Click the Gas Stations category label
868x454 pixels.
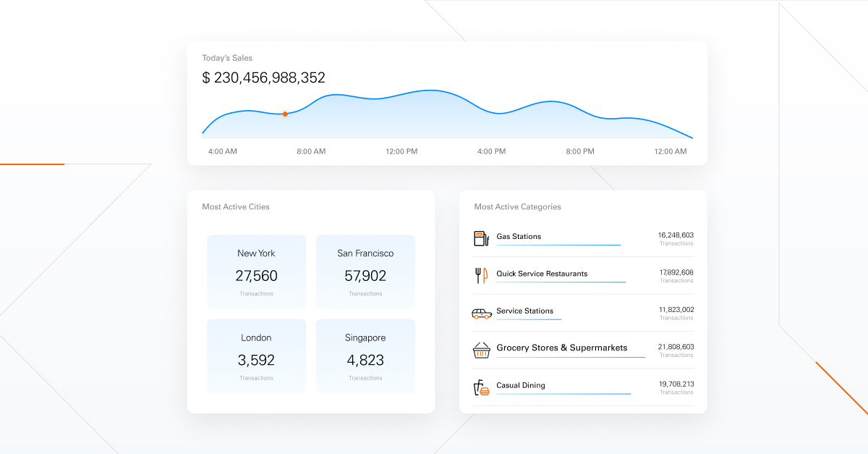click(519, 237)
